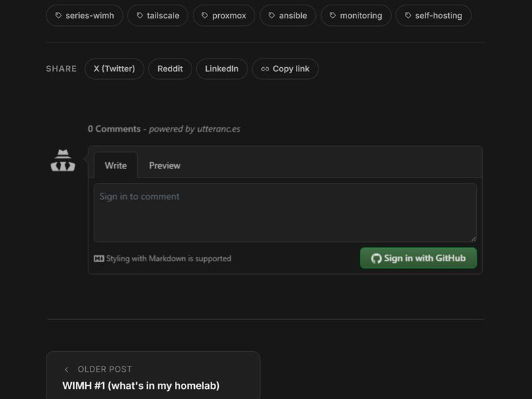
Task: Open the proxmox tag
Action: (x=224, y=15)
